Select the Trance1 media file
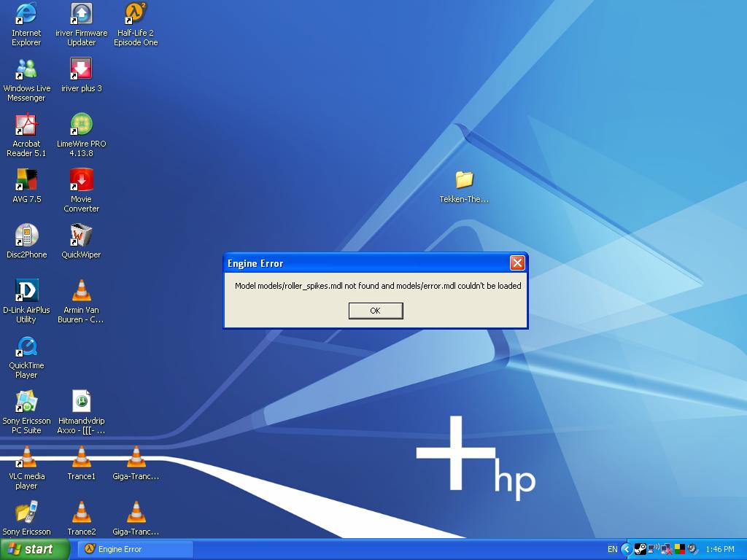The height and width of the screenshot is (560, 747). pyautogui.click(x=82, y=463)
